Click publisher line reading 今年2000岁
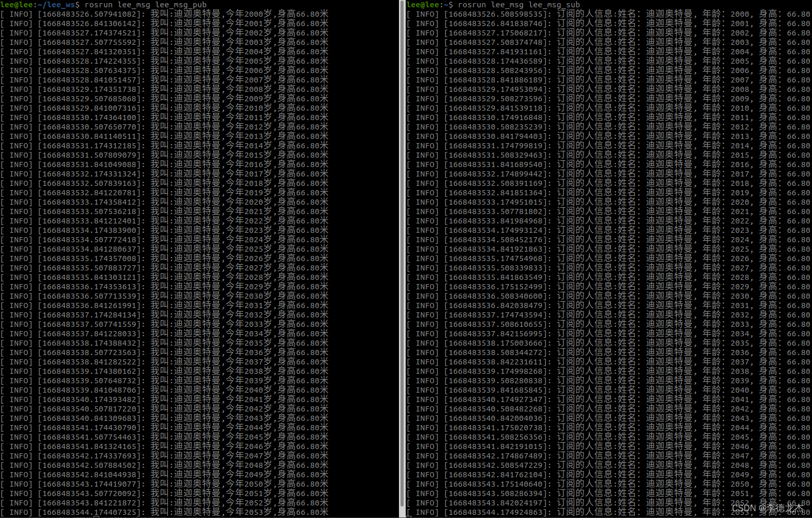This screenshot has height=518, width=812. pyautogui.click(x=164, y=14)
